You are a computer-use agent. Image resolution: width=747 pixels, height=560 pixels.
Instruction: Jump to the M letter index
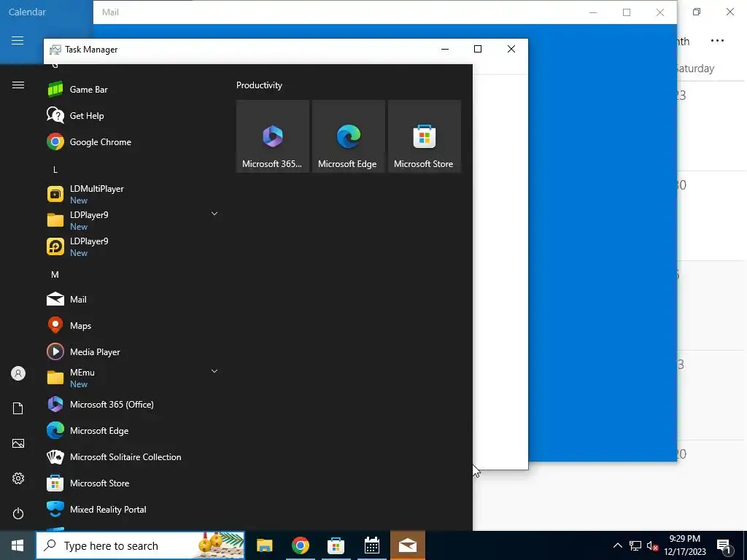click(x=55, y=275)
